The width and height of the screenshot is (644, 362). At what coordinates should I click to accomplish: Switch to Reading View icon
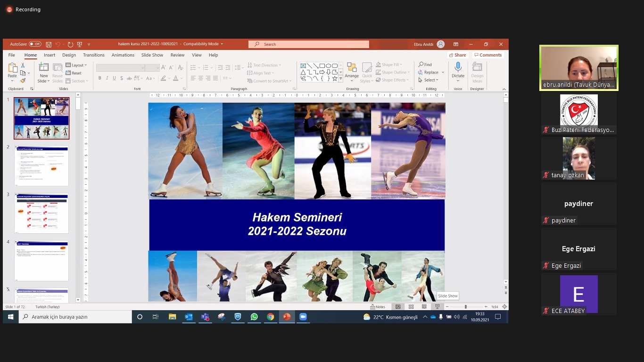424,307
